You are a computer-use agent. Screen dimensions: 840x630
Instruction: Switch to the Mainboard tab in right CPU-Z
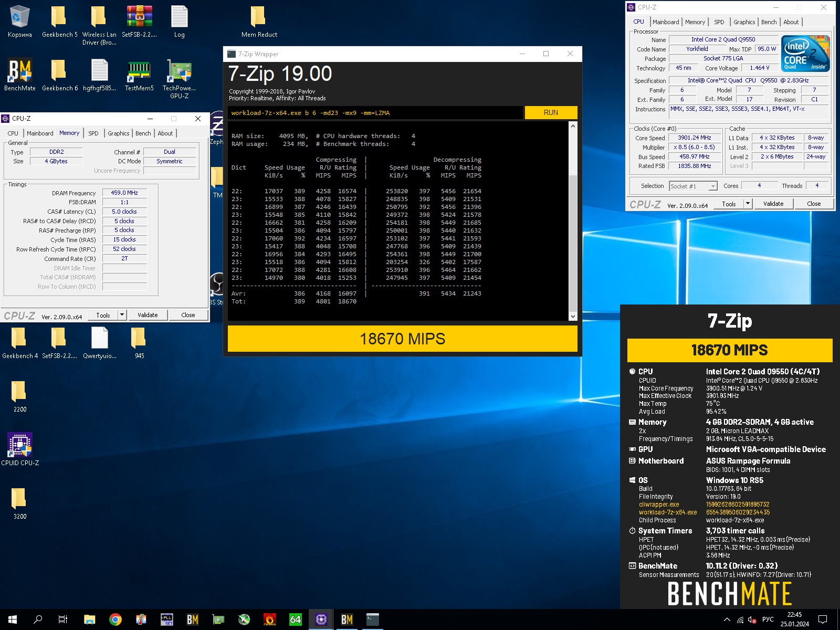coord(666,22)
